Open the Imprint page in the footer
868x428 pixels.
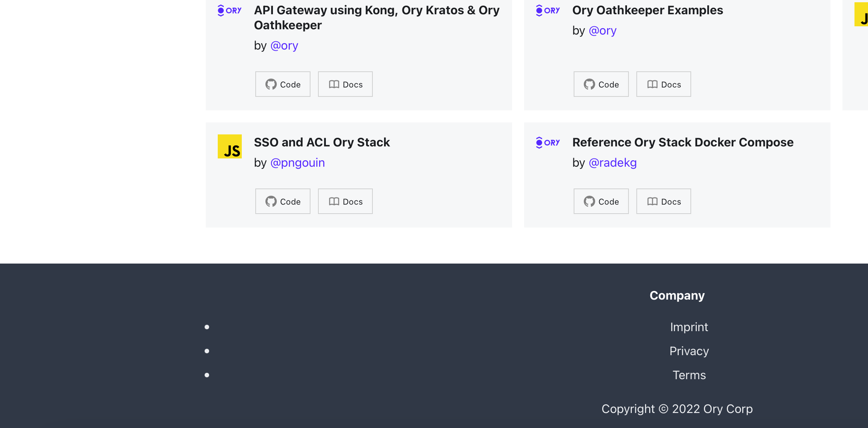(x=689, y=327)
